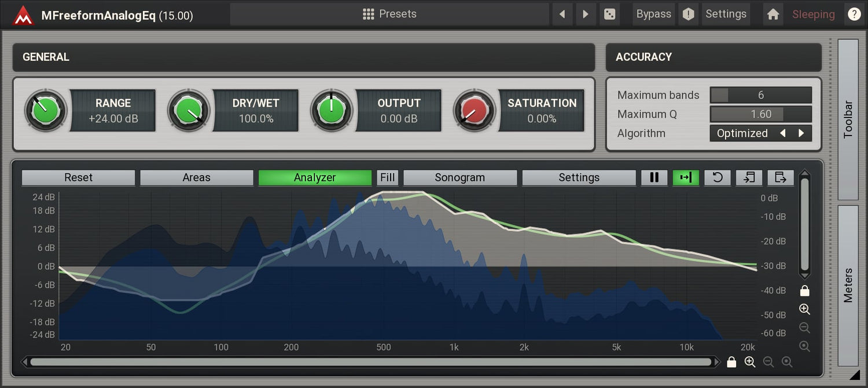
Task: Click the undo arrow icon above the graph
Action: [x=718, y=178]
